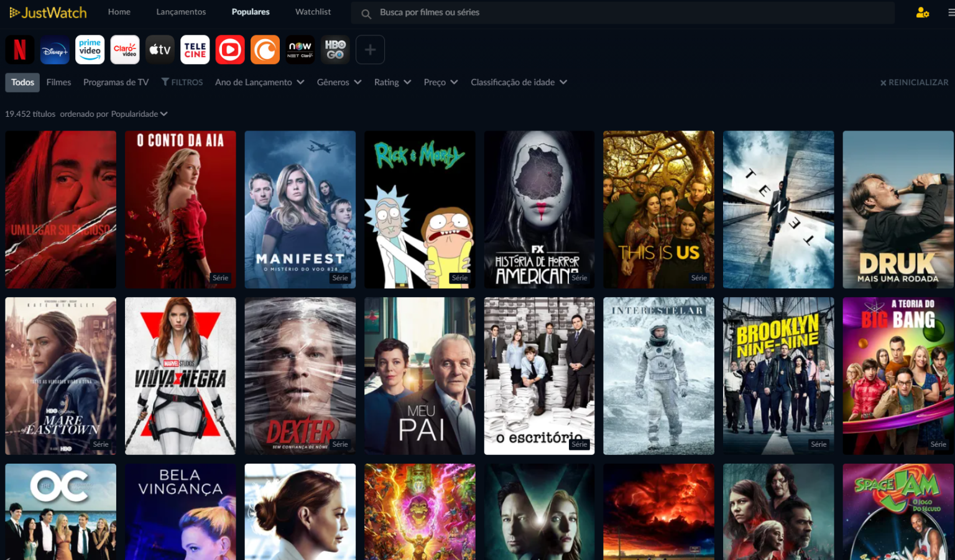Click REINICIALIZAR to reset filters
The width and height of the screenshot is (955, 560).
[x=914, y=82]
